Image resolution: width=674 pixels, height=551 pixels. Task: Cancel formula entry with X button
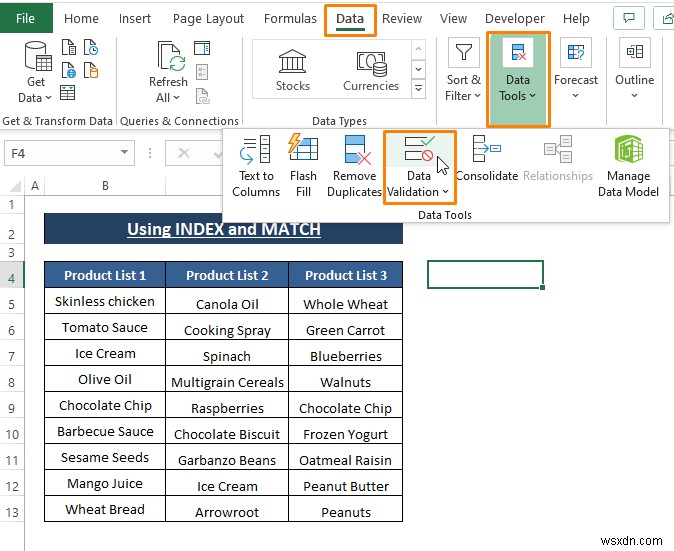pos(184,153)
